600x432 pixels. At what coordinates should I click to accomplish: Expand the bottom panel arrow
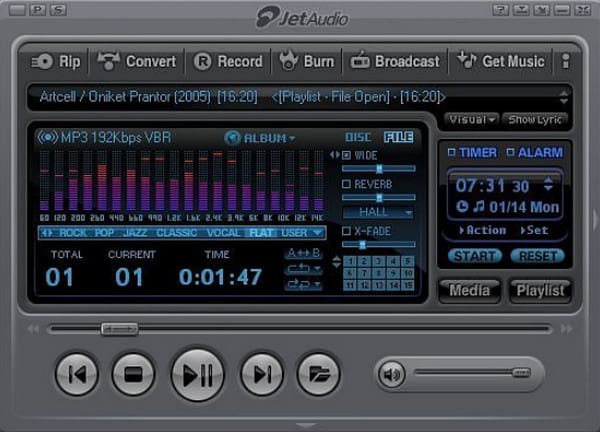tap(306, 425)
